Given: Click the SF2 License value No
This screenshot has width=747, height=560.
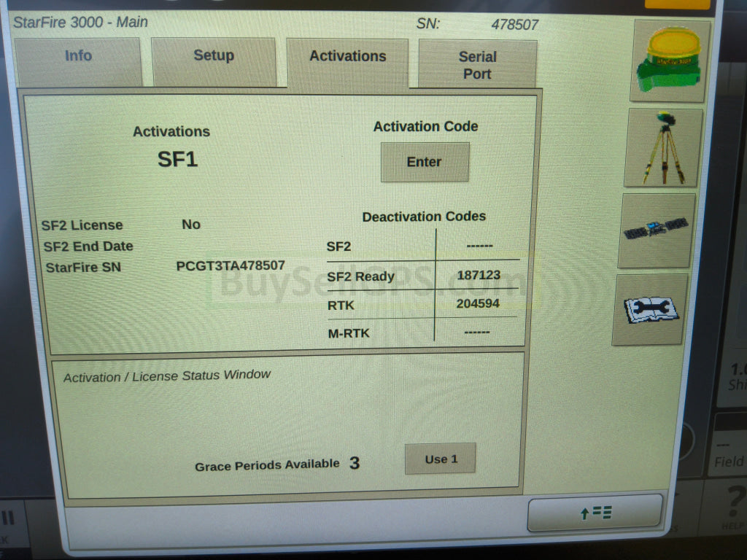Looking at the screenshot, I should point(191,225).
